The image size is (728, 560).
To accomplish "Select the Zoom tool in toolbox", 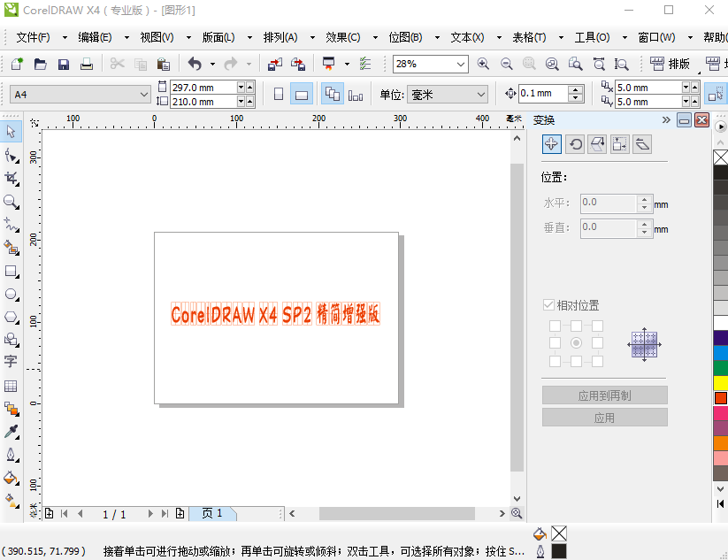I will coord(11,202).
